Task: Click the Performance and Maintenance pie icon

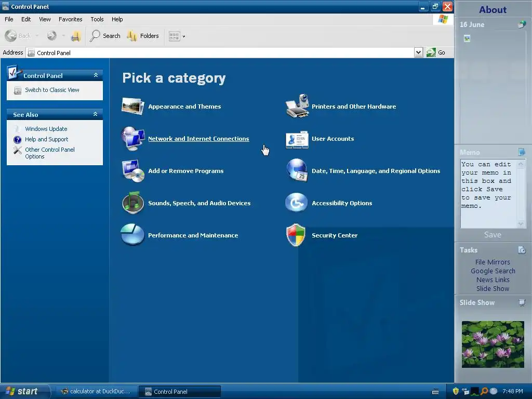Action: [132, 235]
